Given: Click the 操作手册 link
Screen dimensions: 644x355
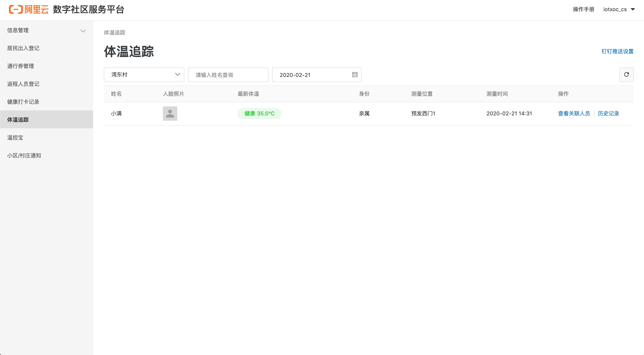Looking at the screenshot, I should [x=584, y=9].
